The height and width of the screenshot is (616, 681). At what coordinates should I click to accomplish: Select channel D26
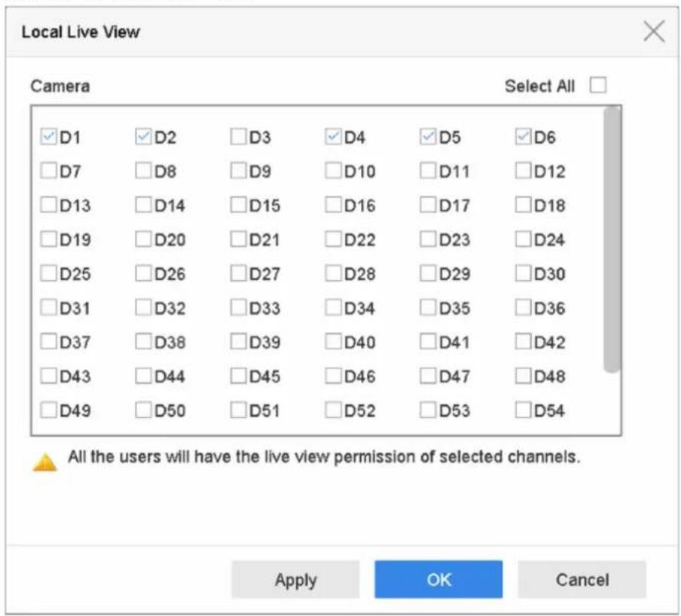143,273
